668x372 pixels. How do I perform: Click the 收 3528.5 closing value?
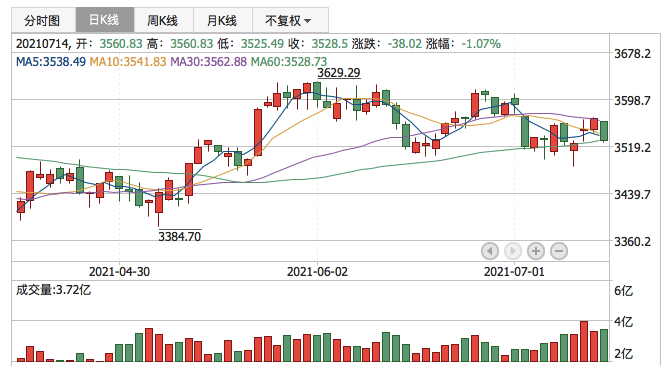(329, 44)
